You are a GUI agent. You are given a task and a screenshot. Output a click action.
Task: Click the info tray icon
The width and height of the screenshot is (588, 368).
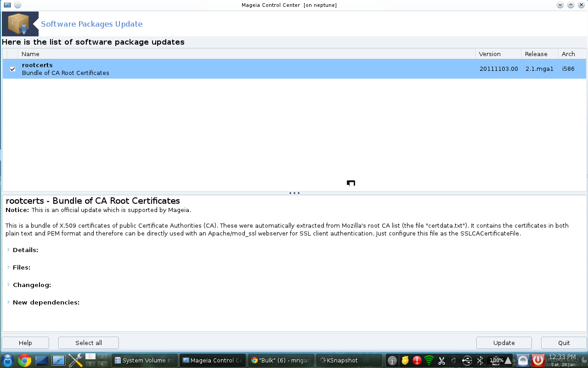392,361
